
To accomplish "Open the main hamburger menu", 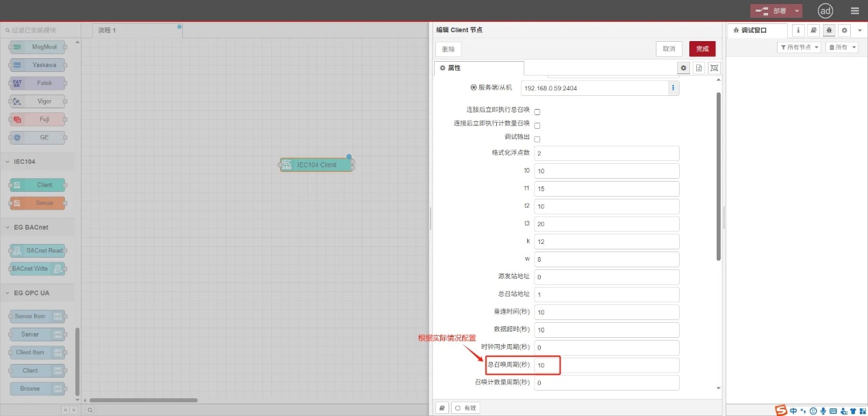I will (x=854, y=10).
